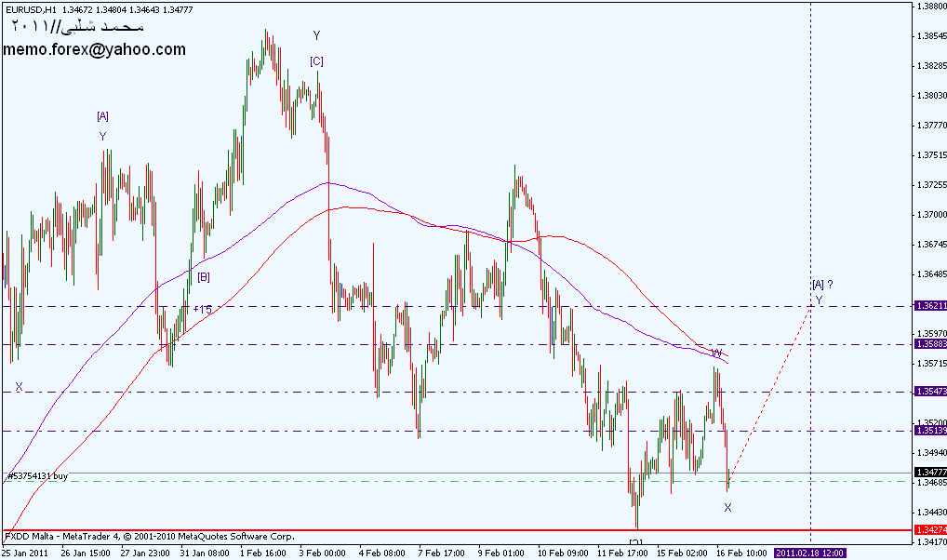947x560 pixels.
Task: Click the FXDD Malta MetaTrader copyright text
Action: coord(151,537)
